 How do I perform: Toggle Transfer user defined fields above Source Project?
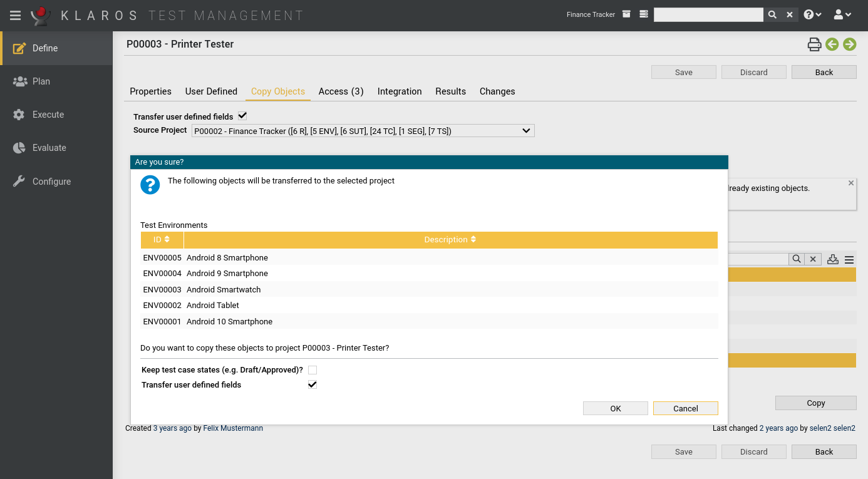(242, 116)
